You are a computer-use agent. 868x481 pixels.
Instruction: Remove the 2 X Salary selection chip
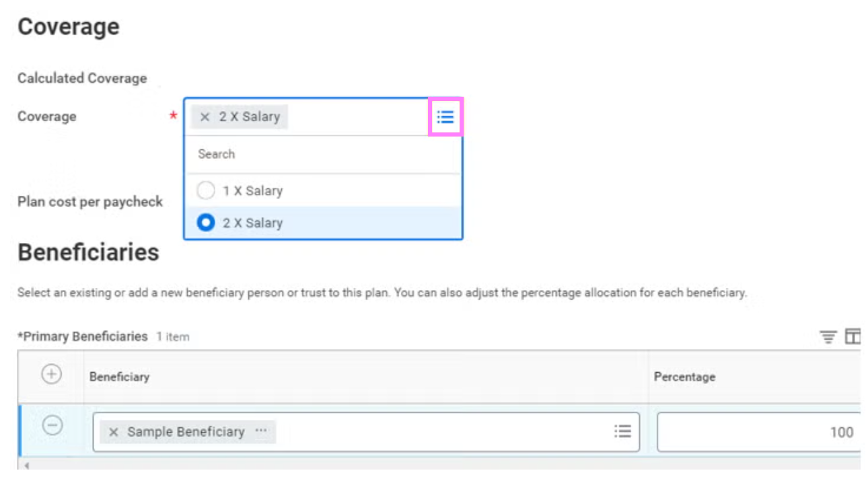pos(205,117)
